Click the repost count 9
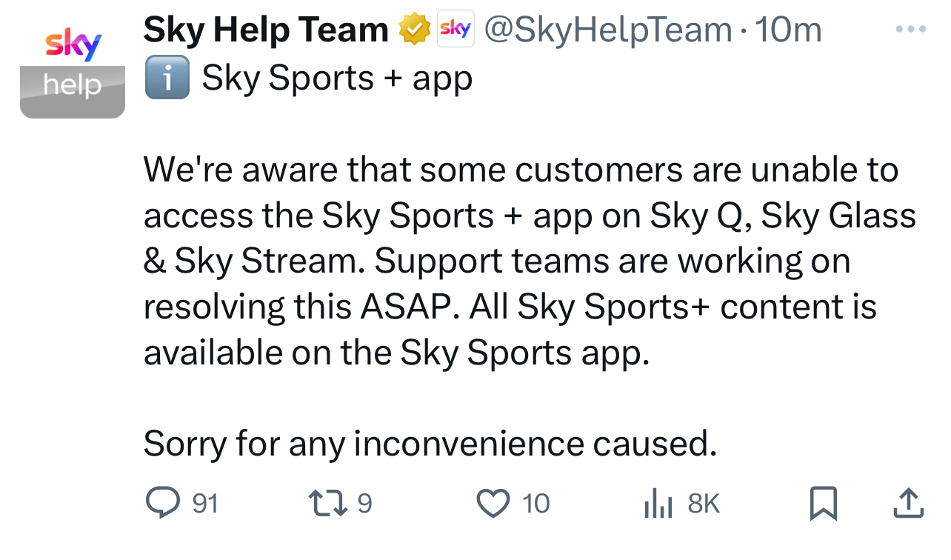This screenshot has width=951, height=560. [364, 504]
